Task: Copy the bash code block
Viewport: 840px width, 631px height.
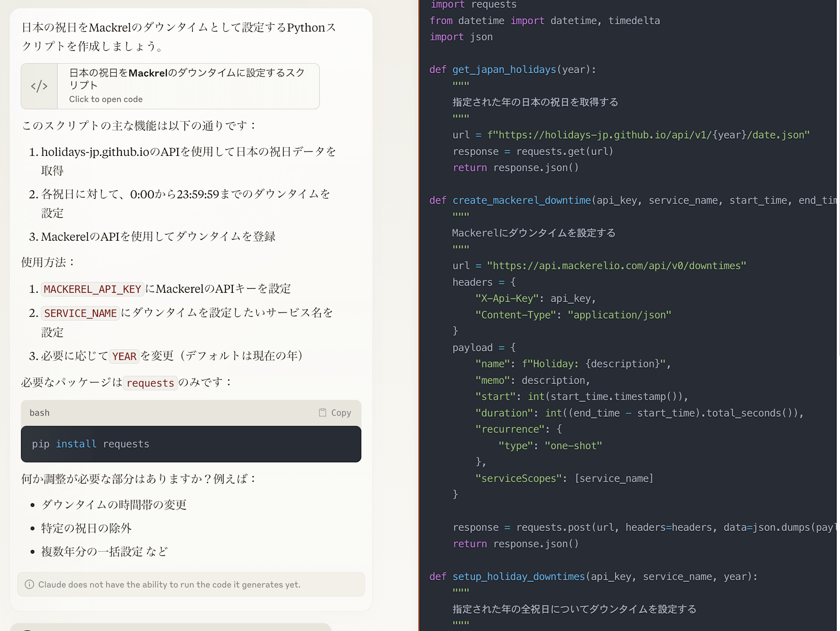Action: [335, 413]
